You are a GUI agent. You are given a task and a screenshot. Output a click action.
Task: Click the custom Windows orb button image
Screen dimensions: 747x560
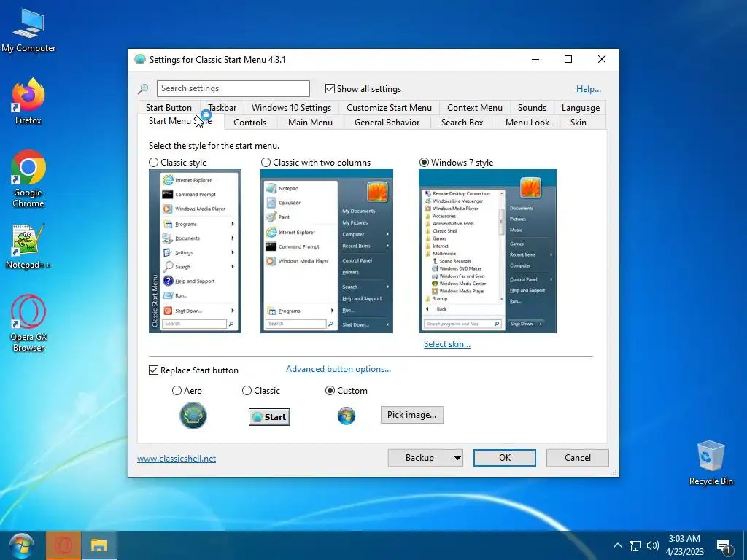[347, 416]
